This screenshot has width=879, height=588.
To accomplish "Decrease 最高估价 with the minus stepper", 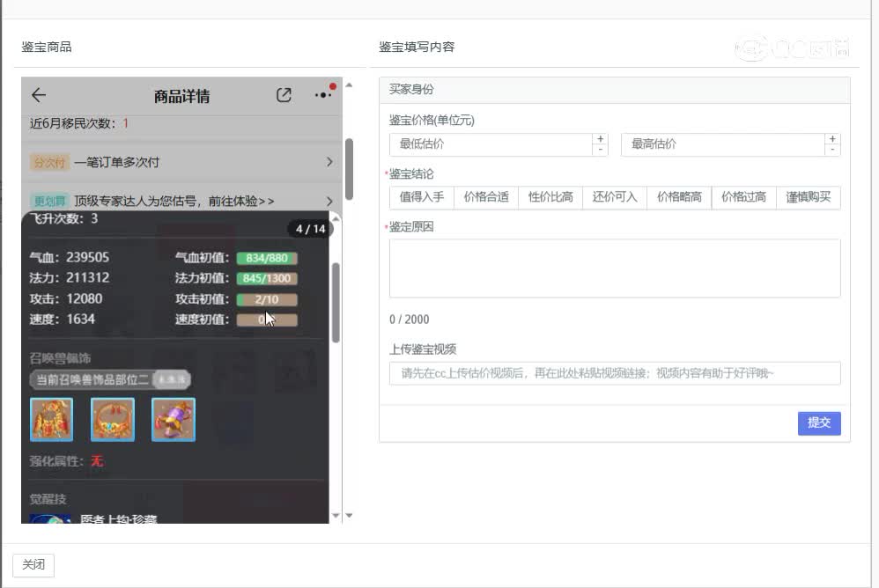I will (832, 150).
